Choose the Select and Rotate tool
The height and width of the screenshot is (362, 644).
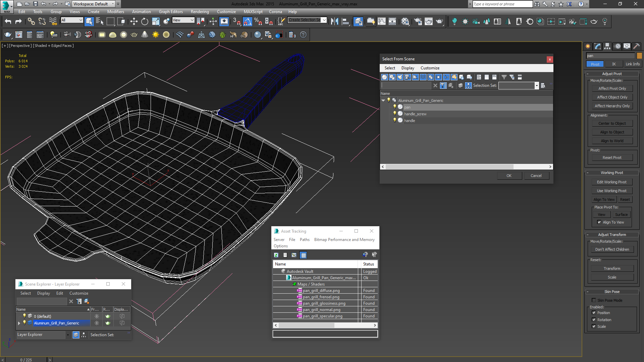click(145, 21)
